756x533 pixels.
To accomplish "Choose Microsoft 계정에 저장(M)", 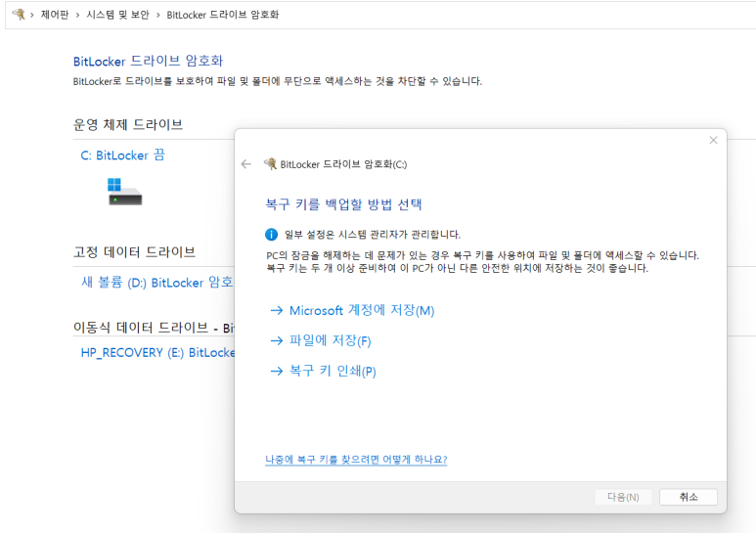I will click(x=362, y=310).
